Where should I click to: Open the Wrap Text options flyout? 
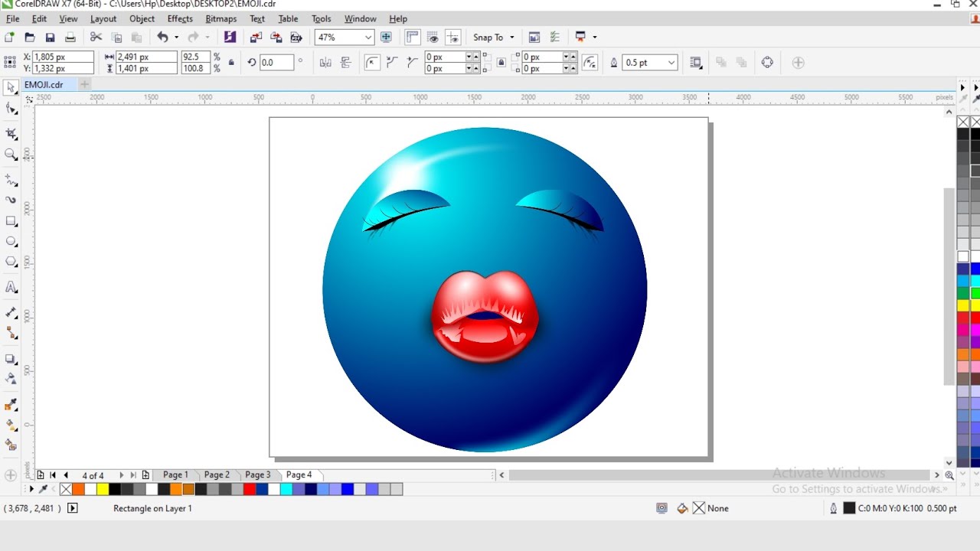(x=695, y=63)
